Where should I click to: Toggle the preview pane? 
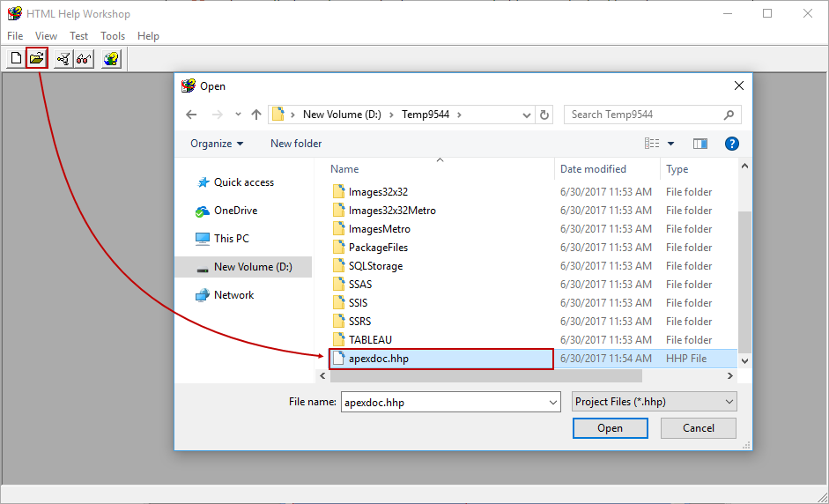click(700, 144)
